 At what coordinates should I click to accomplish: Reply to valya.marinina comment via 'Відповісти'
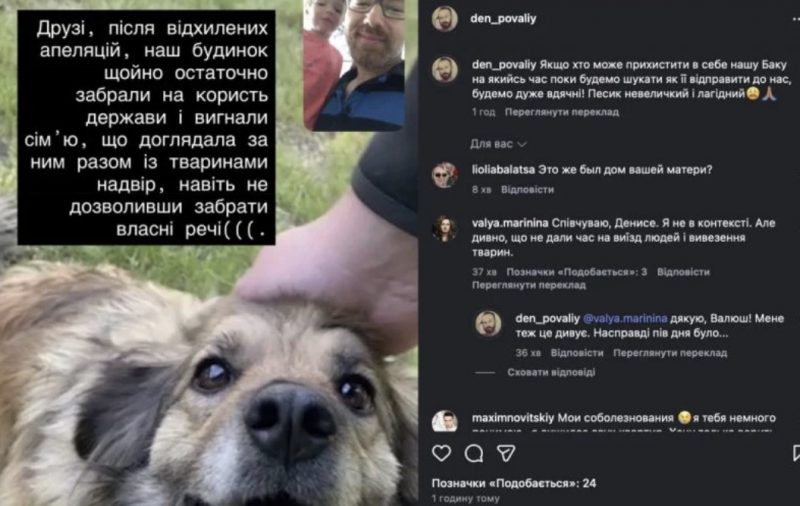(x=683, y=272)
